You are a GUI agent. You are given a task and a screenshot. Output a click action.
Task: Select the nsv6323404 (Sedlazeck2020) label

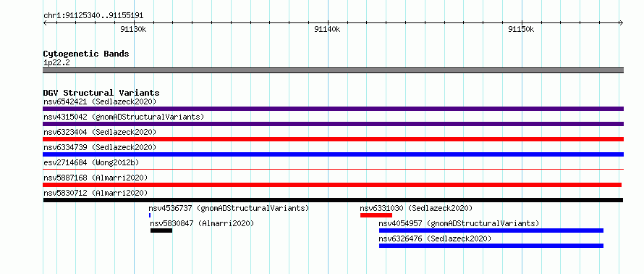100,132
